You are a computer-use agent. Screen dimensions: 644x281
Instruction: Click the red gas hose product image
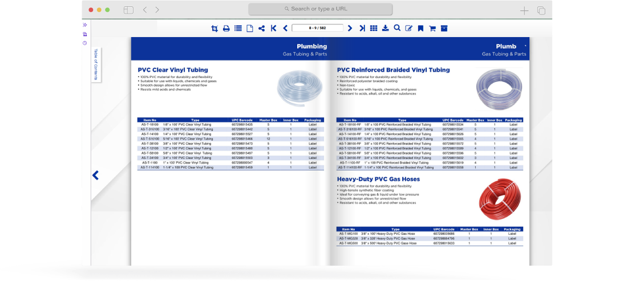pos(500,199)
